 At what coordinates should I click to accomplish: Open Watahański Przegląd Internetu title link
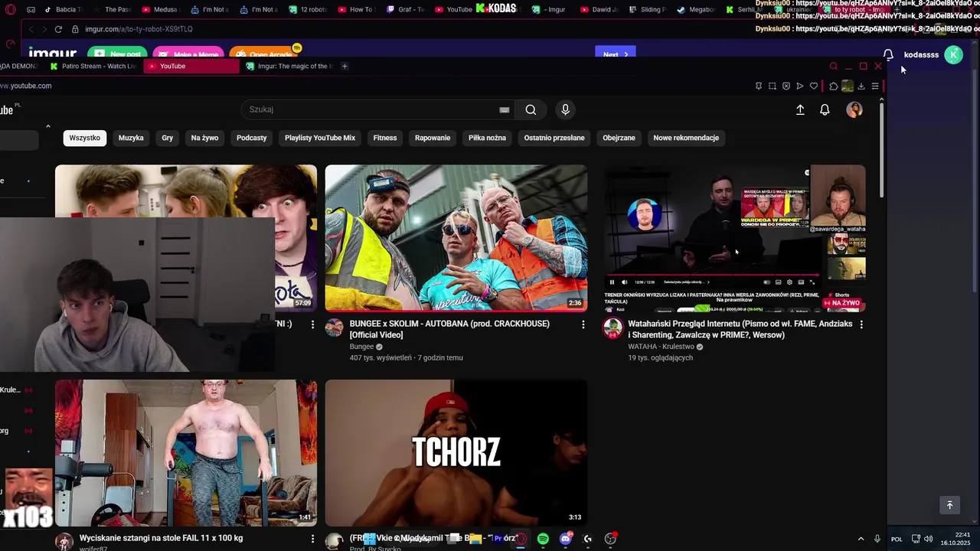(740, 329)
